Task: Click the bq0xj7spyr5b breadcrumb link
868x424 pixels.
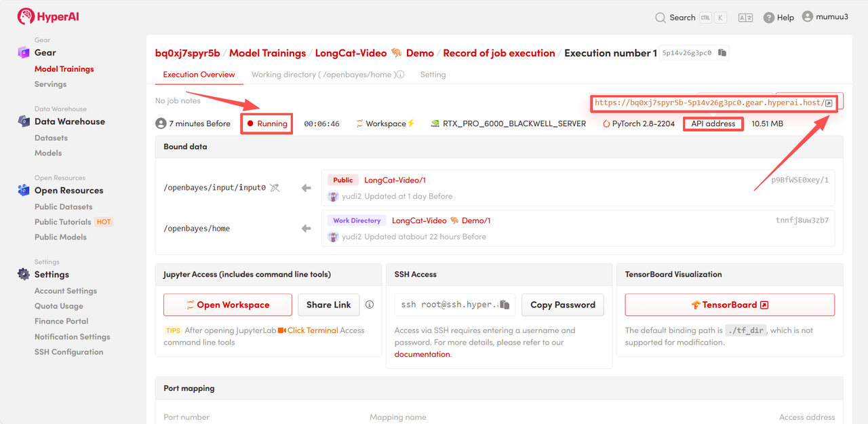Action: [x=188, y=53]
